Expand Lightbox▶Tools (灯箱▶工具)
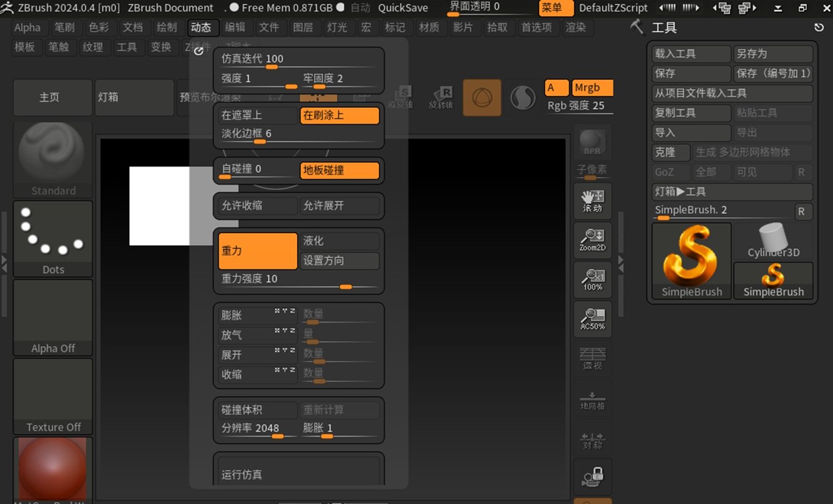Viewport: 833px width, 504px height. (x=733, y=192)
